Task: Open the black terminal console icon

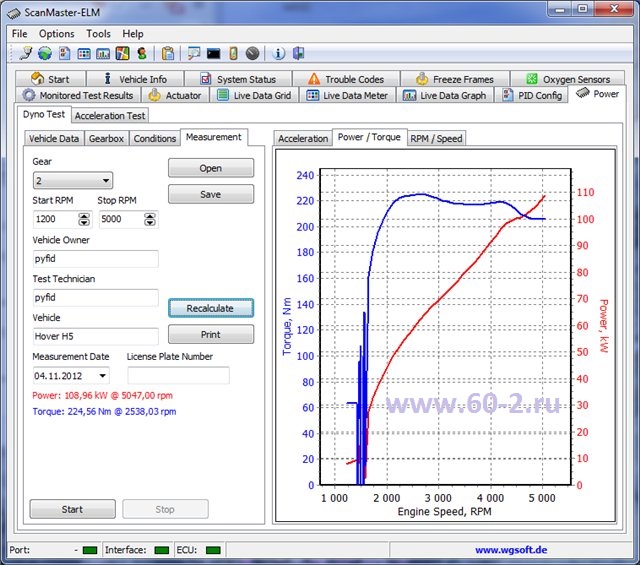Action: click(213, 53)
